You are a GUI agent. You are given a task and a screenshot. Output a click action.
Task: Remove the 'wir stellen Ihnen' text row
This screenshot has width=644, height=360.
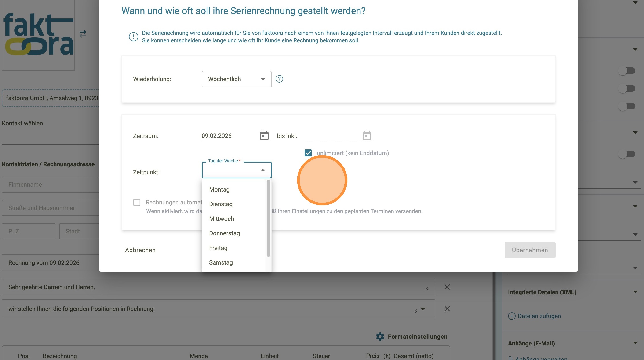click(447, 309)
